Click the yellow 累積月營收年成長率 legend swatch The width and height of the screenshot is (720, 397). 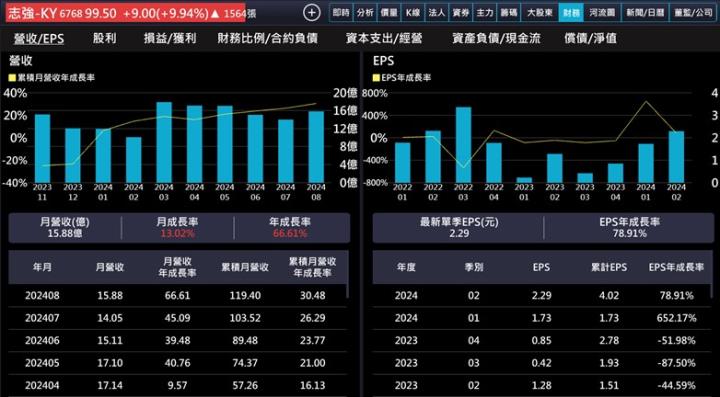pyautogui.click(x=12, y=78)
